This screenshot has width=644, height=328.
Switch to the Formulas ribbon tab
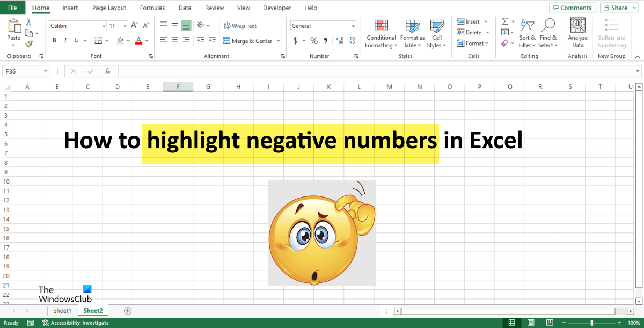pos(152,8)
